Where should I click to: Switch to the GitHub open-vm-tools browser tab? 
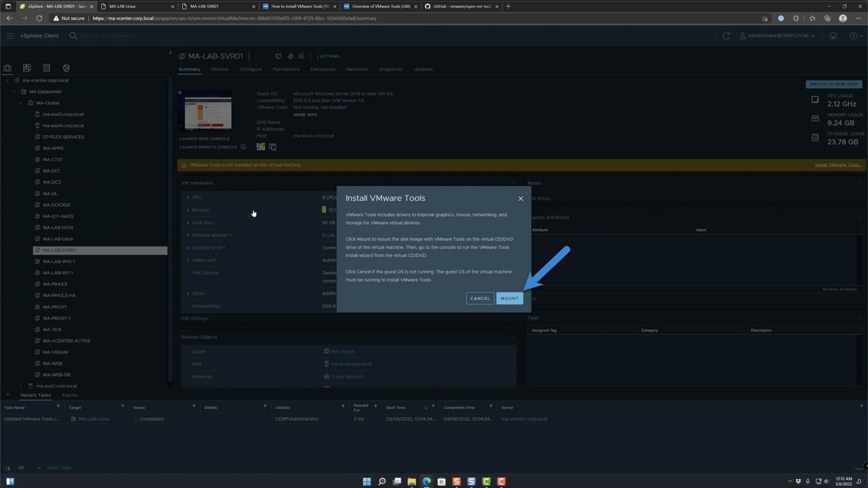(x=461, y=6)
